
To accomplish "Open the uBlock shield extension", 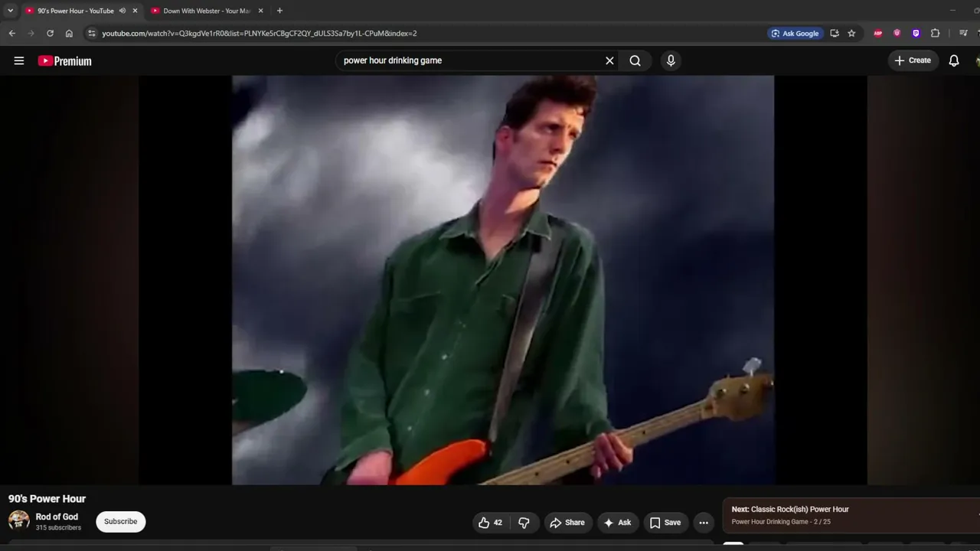I will tap(897, 34).
